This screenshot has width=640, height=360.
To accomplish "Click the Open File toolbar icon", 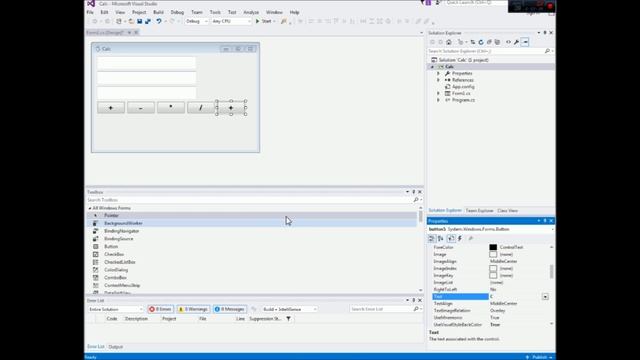I will point(131,21).
